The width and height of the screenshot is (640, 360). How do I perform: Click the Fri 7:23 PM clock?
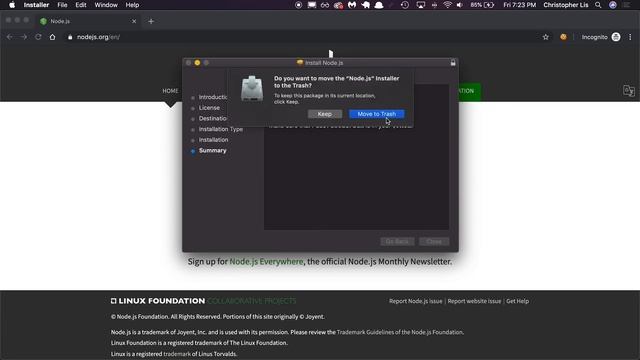click(x=519, y=5)
